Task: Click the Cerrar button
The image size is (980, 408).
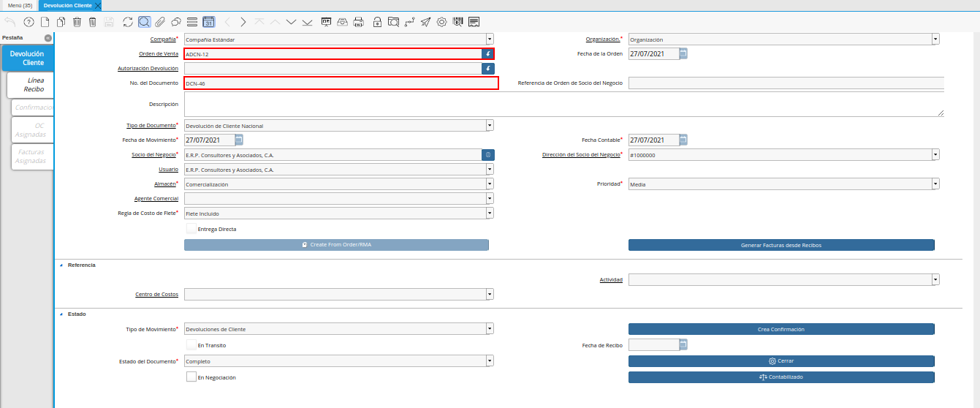Action: [x=781, y=361]
